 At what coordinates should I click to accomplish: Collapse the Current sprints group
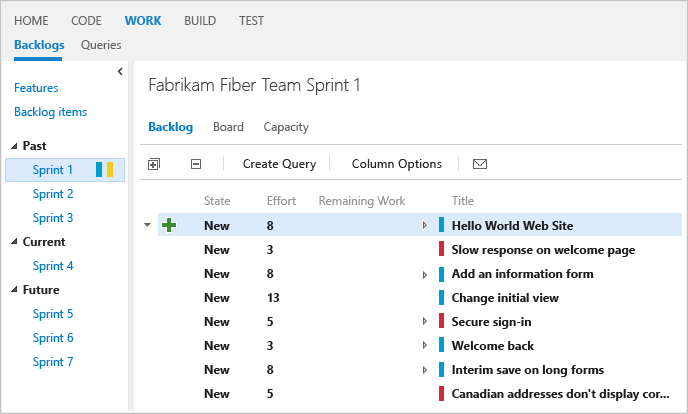(14, 242)
